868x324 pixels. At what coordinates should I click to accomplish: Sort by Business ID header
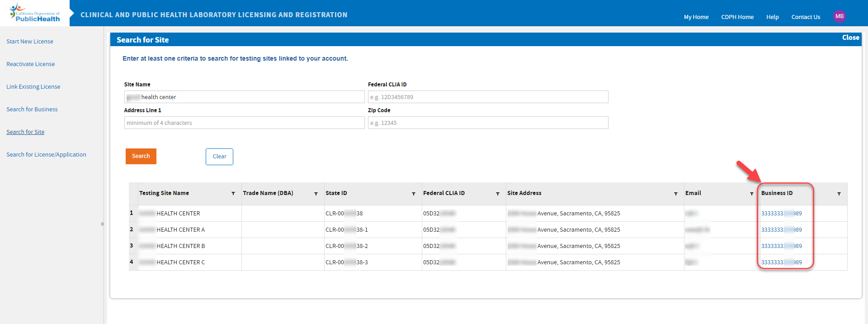pyautogui.click(x=777, y=193)
